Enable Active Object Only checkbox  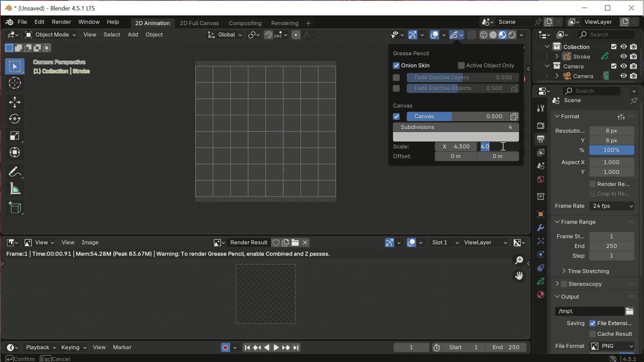coord(461,65)
